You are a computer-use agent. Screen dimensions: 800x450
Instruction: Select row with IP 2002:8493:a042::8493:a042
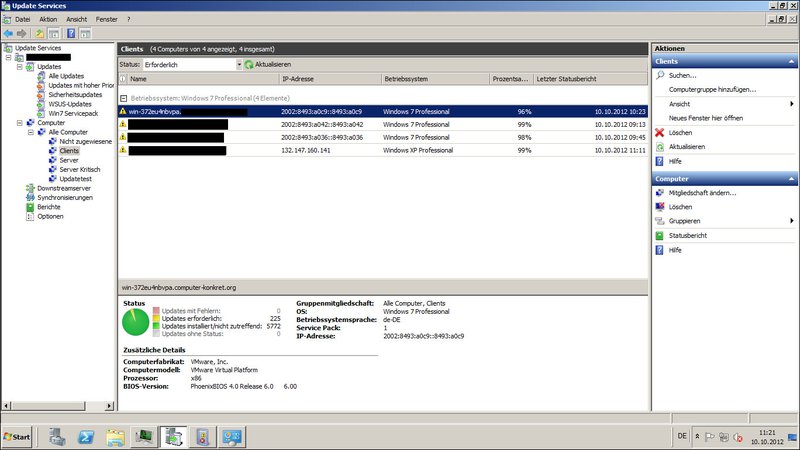click(x=383, y=124)
